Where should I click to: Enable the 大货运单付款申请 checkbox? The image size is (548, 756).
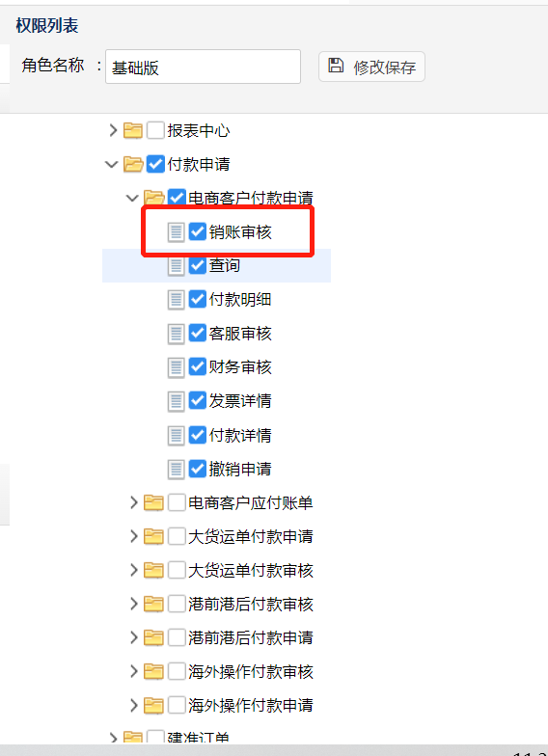tap(177, 536)
